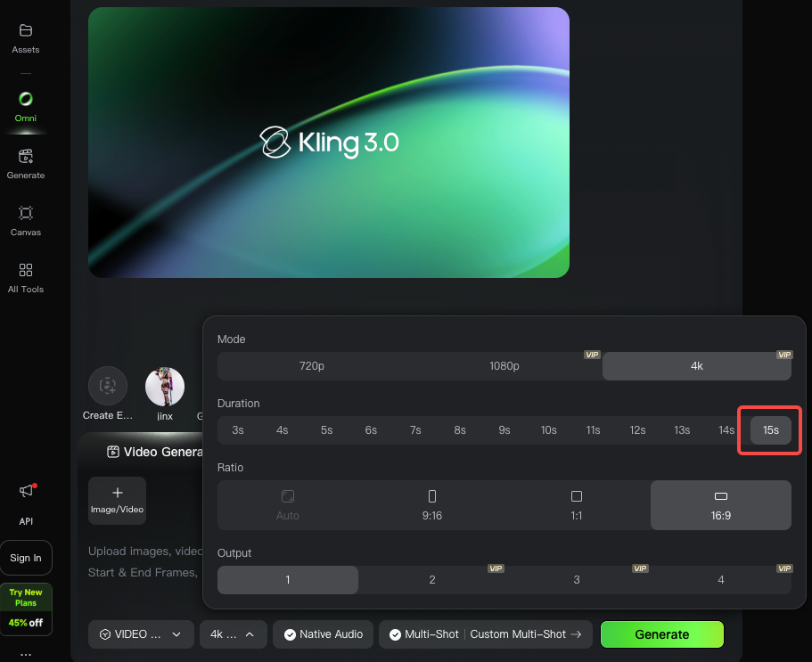Open the Assets folder icon
This screenshot has width=812, height=662.
pyautogui.click(x=26, y=31)
